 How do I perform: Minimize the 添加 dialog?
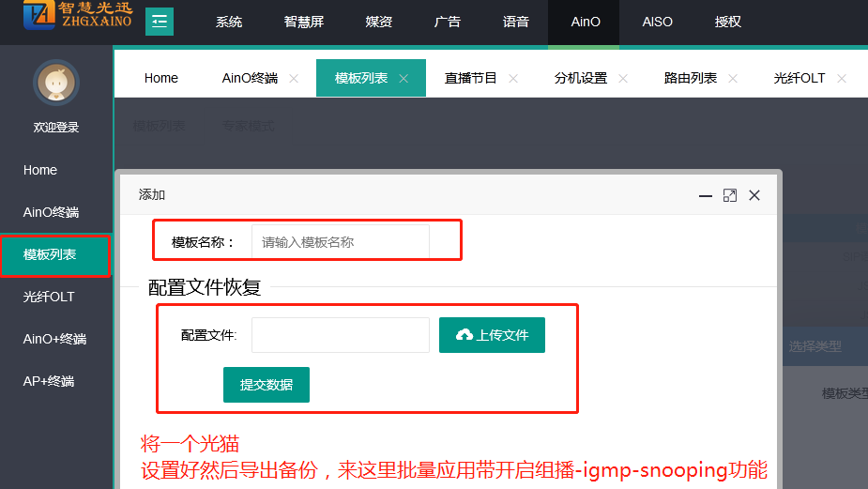click(706, 195)
